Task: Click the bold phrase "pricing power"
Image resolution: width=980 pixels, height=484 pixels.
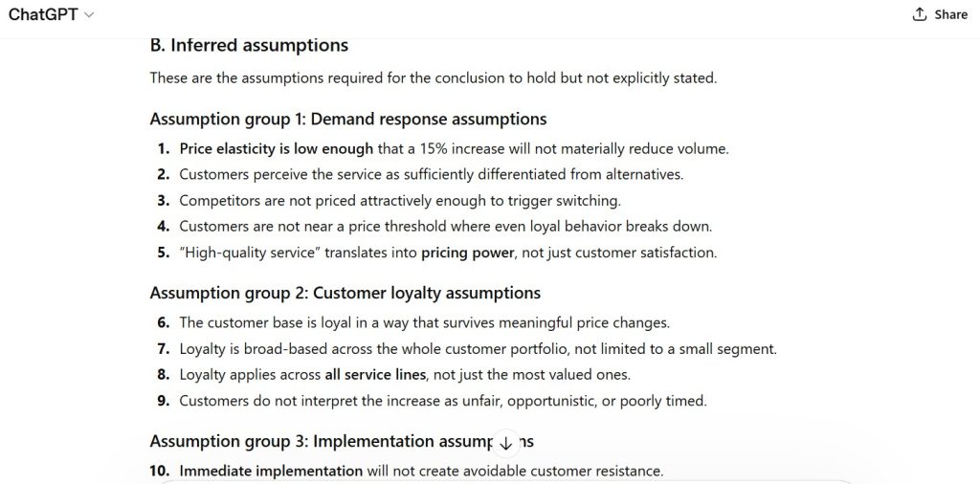Action: pos(466,253)
